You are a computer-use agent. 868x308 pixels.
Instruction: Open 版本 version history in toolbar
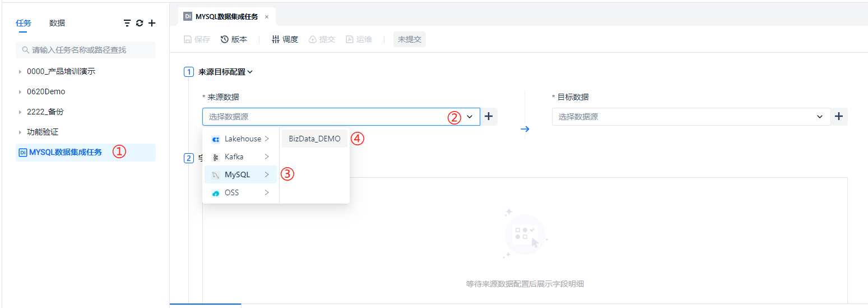(234, 39)
